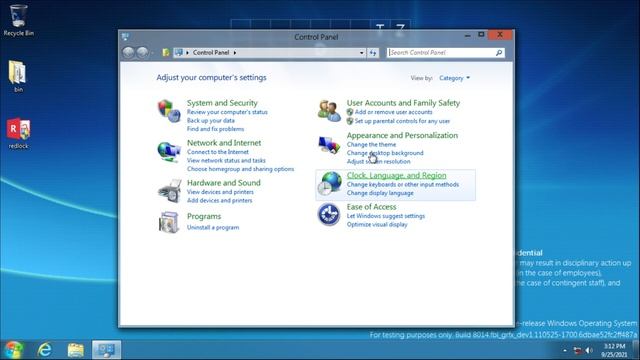Click the search magnifier icon
The height and width of the screenshot is (360, 640).
499,53
